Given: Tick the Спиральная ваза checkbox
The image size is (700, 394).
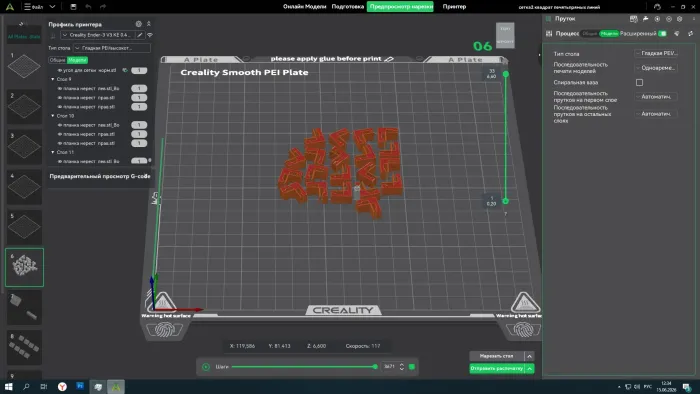Looking at the screenshot, I should click(x=639, y=83).
